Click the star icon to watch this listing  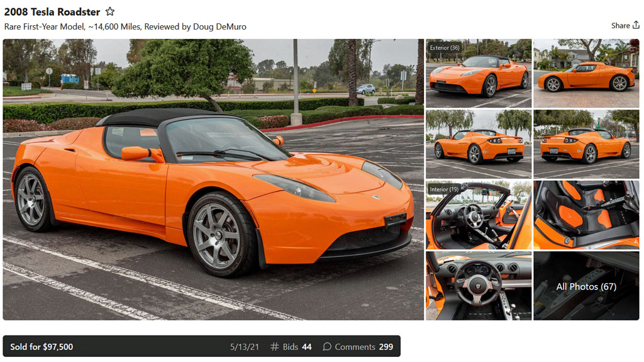tap(110, 12)
